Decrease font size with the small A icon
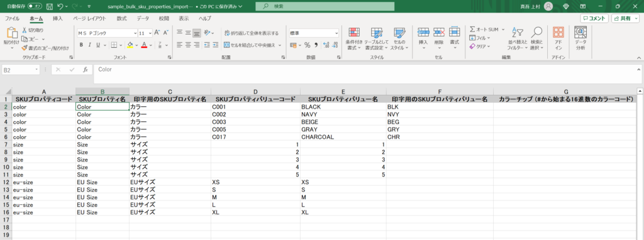644x240 pixels. coord(166,33)
